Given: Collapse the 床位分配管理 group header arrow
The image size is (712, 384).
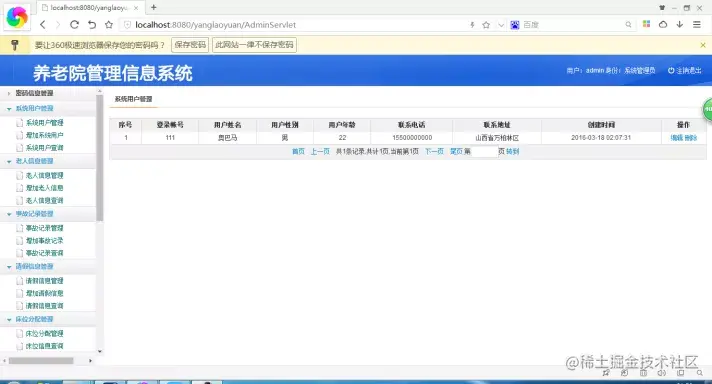Looking at the screenshot, I should coord(9,320).
